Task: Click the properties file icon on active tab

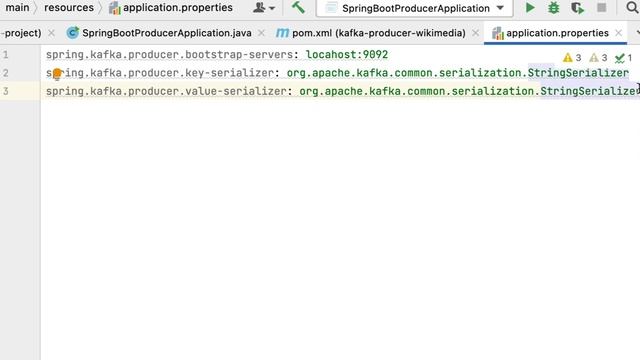Action: coord(498,33)
